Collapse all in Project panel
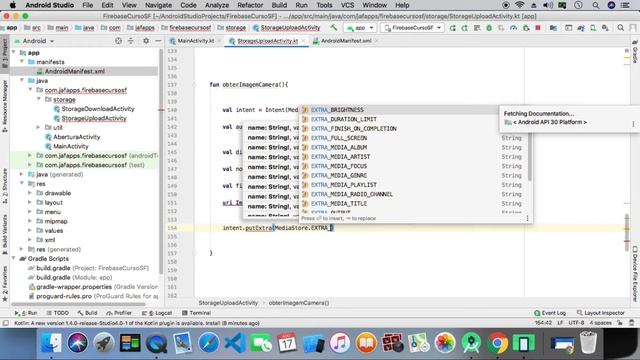 [131, 41]
